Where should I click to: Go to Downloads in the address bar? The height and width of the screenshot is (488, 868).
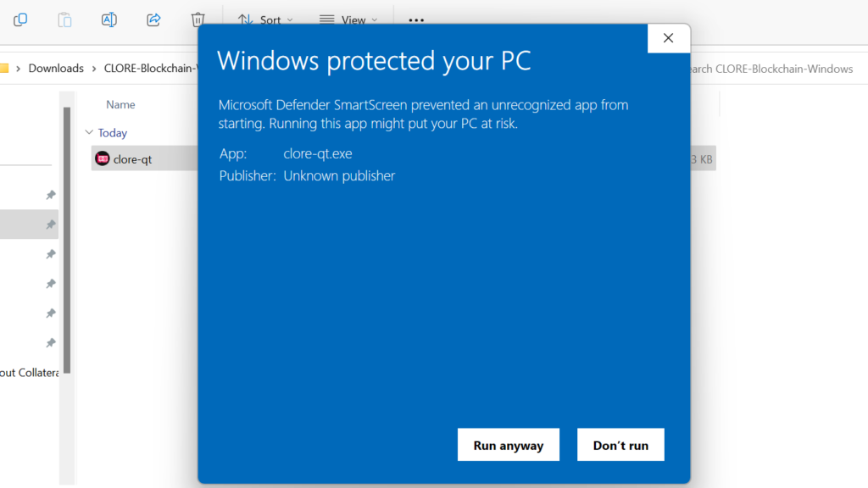coord(56,69)
